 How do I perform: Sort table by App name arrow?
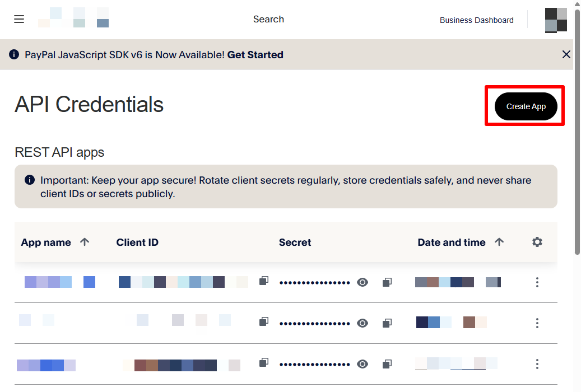pos(85,242)
